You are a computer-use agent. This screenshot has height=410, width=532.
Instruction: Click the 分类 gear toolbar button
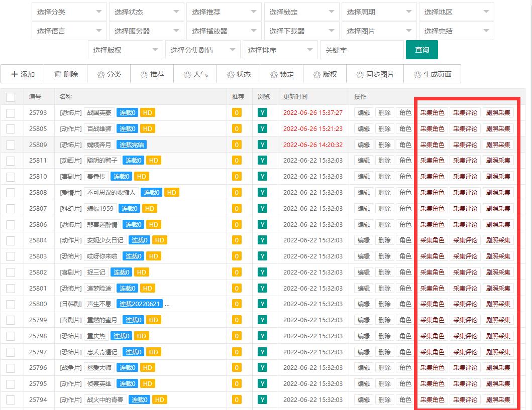point(109,74)
